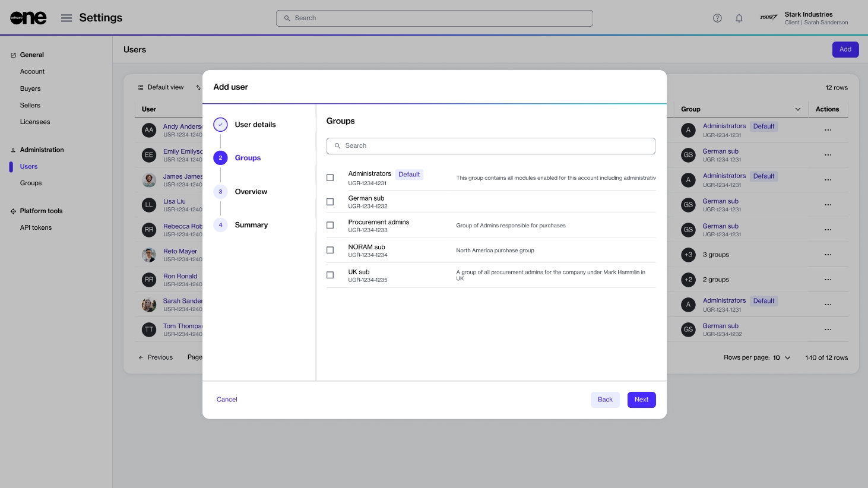Viewport: 868px width, 488px height.
Task: Click the sort icon beside Default view
Action: point(198,88)
